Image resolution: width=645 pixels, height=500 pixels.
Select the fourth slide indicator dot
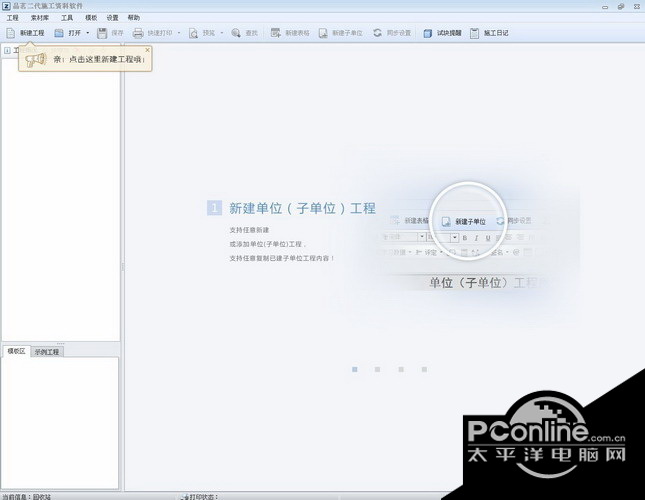coord(424,369)
